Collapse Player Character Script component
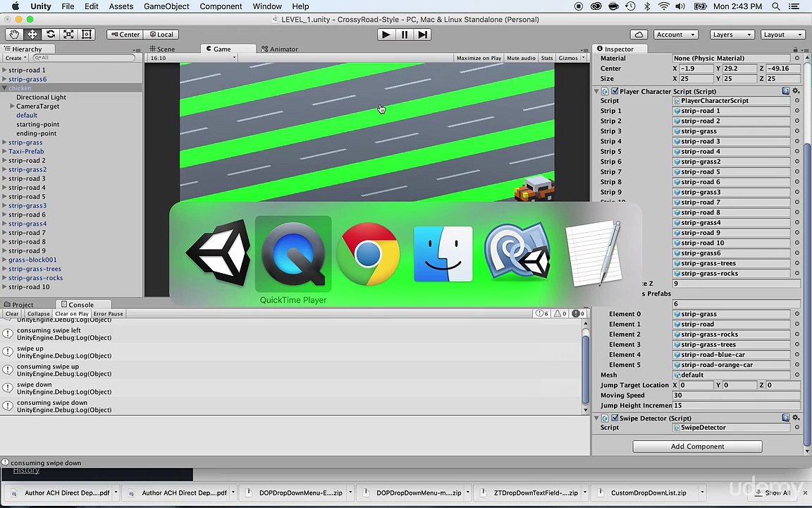The width and height of the screenshot is (812, 508). point(596,91)
